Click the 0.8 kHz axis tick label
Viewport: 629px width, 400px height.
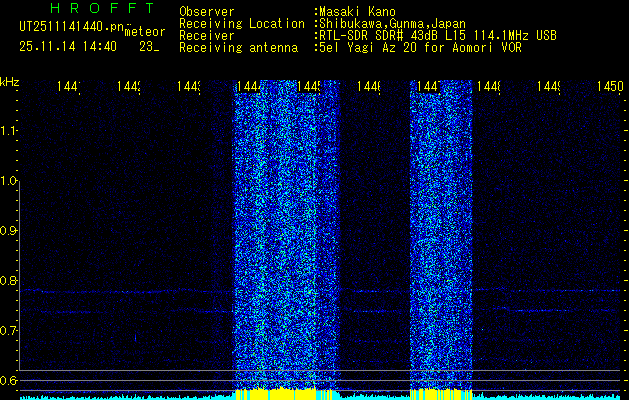[x=8, y=280]
